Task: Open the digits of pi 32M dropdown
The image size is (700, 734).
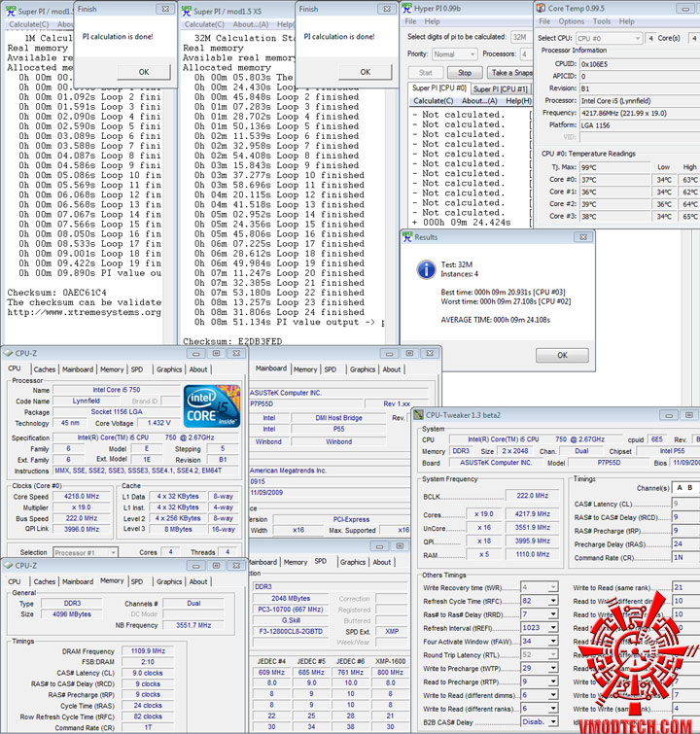Action: click(521, 37)
